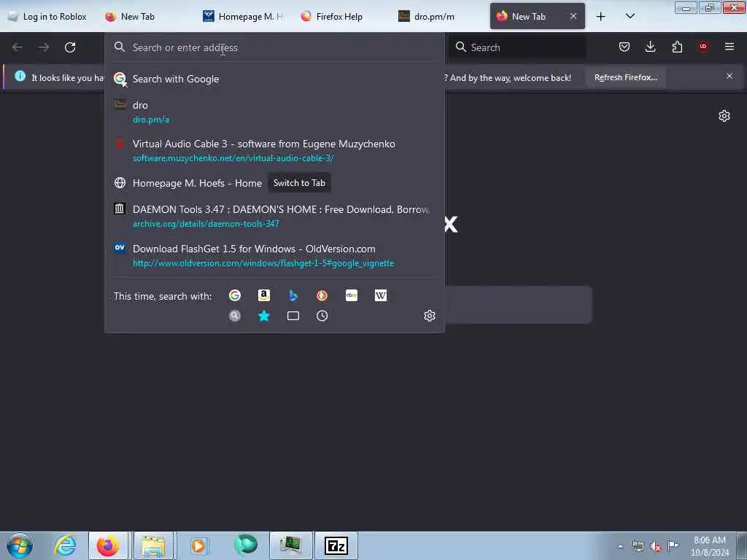Reload the page with the refresh icon
The image size is (747, 560).
coord(70,47)
